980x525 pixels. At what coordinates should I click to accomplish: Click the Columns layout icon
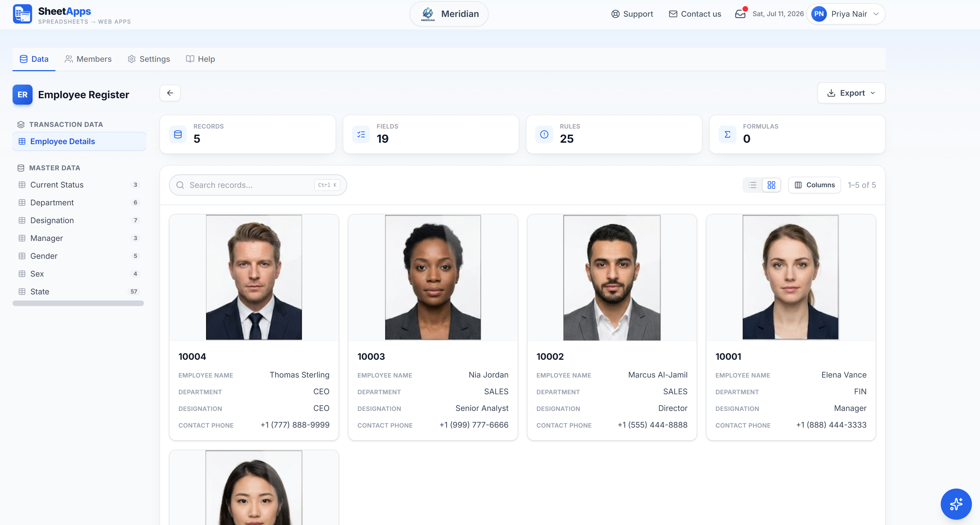pos(798,185)
